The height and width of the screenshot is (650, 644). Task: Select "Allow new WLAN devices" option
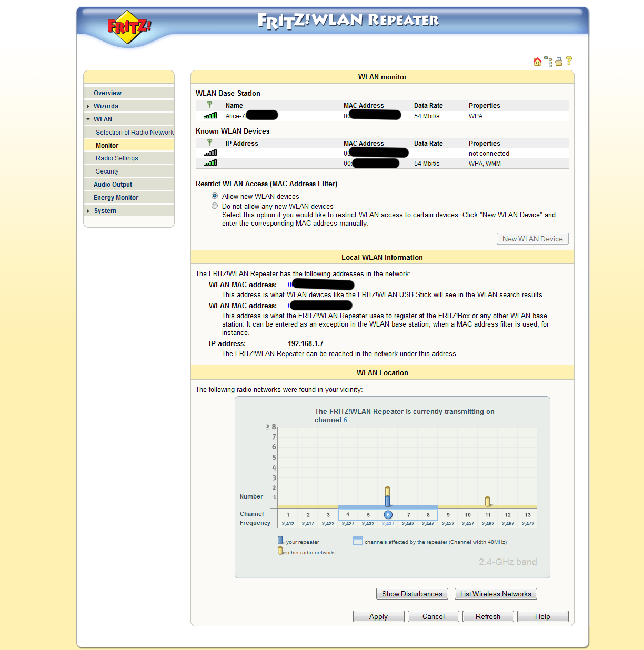(x=215, y=196)
